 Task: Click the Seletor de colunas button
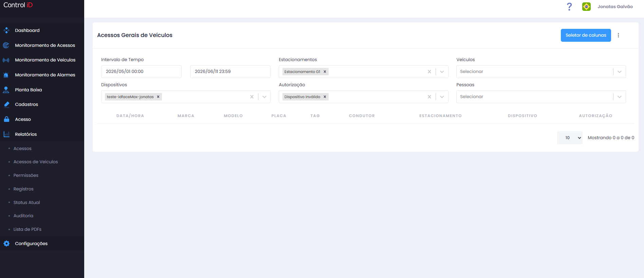[x=586, y=35]
